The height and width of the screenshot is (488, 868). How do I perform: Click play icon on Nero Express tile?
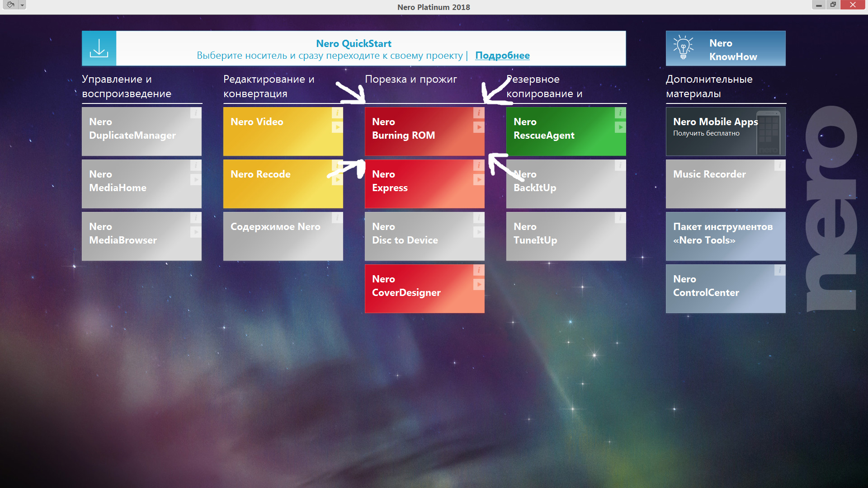[x=479, y=180]
